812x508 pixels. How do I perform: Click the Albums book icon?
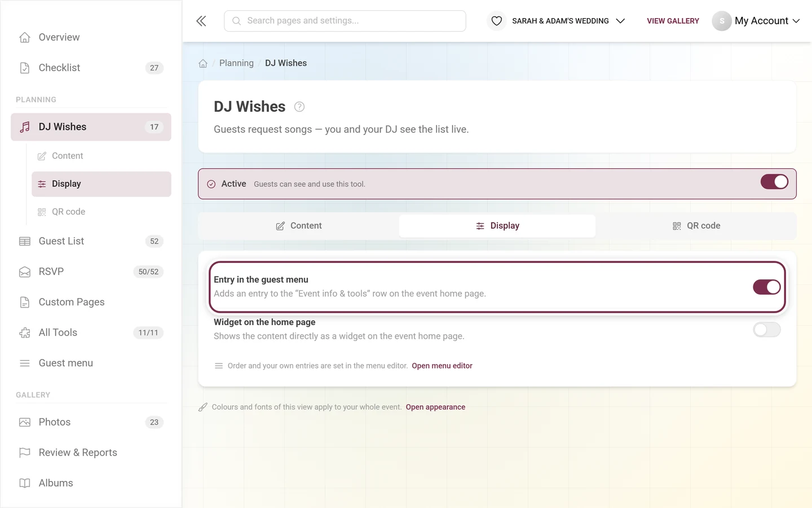click(x=25, y=483)
